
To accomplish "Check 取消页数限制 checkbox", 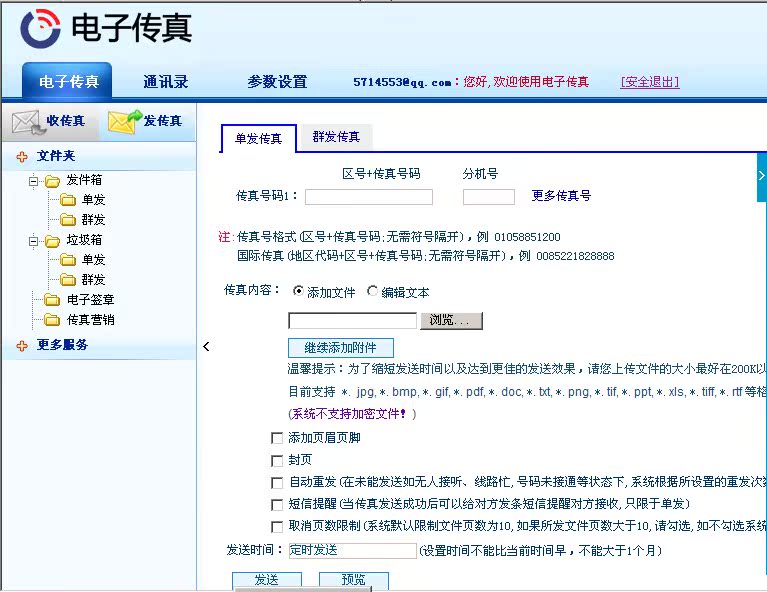I will point(277,527).
